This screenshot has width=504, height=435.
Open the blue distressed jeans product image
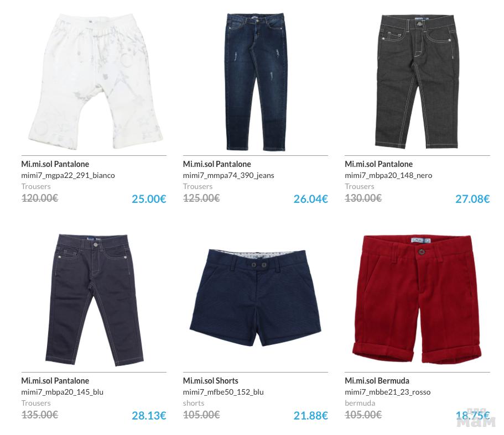(x=256, y=82)
